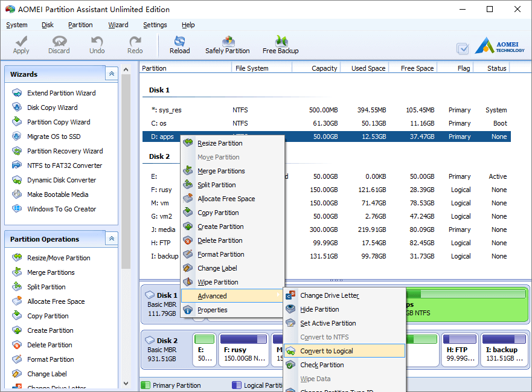Click the sidebar scroll down arrow

pos(126,384)
